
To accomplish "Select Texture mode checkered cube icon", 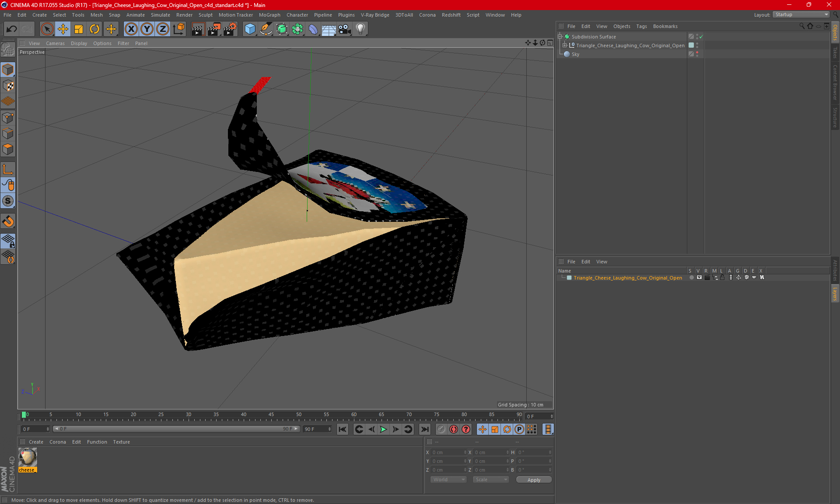I will pyautogui.click(x=8, y=86).
